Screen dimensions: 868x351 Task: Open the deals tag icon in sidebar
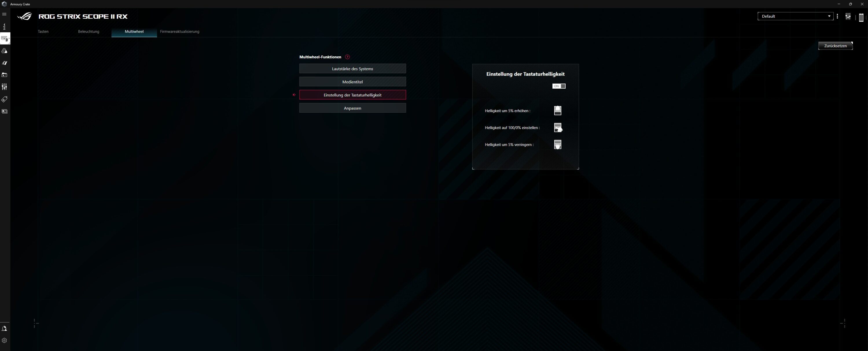(4, 99)
